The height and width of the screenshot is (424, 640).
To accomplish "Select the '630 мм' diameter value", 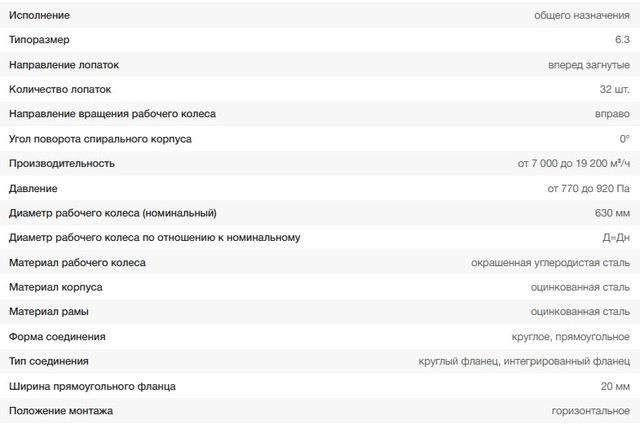I will click(x=611, y=213).
